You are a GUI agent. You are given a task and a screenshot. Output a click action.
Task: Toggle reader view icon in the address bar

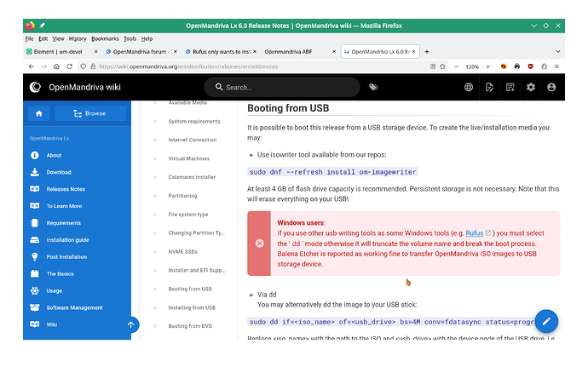433,66
